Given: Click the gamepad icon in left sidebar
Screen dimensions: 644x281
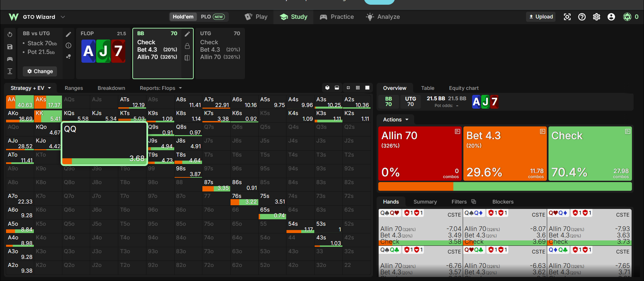Looking at the screenshot, I should (x=10, y=59).
